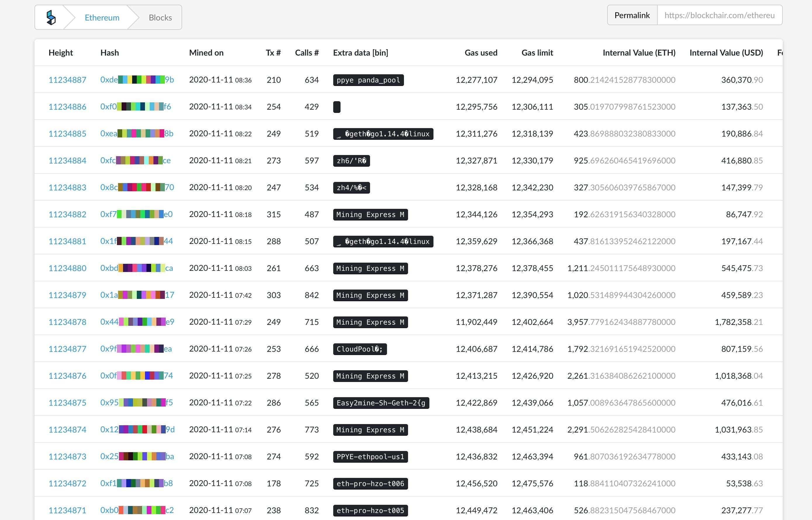Viewport: 812px width, 520px height.
Task: Sort by Gas limit column header
Action: pos(537,53)
